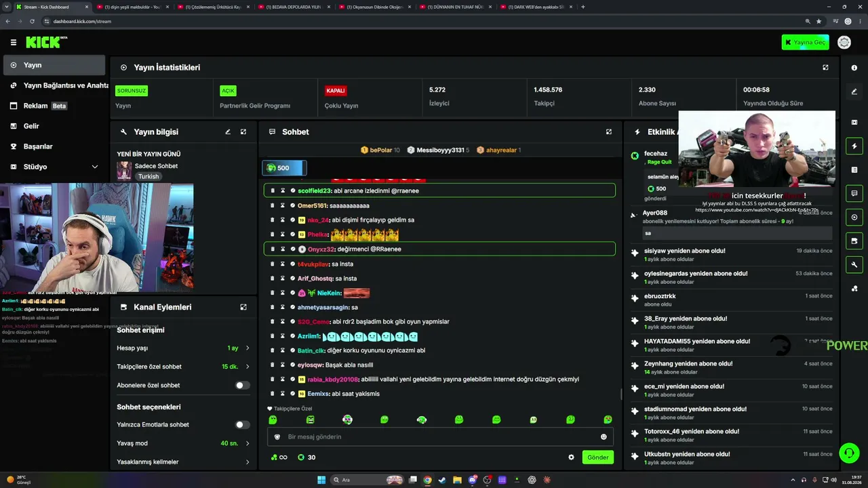Click the pencil edit icon in right sidebar
Screen dimensions: 868x488
854,91
